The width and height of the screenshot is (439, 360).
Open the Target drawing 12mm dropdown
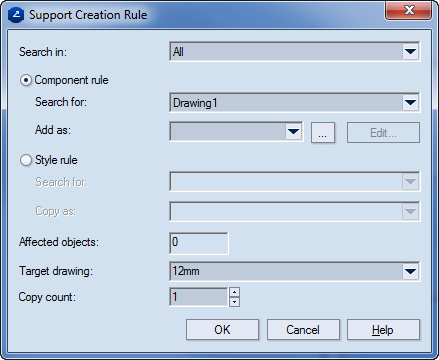coord(295,271)
